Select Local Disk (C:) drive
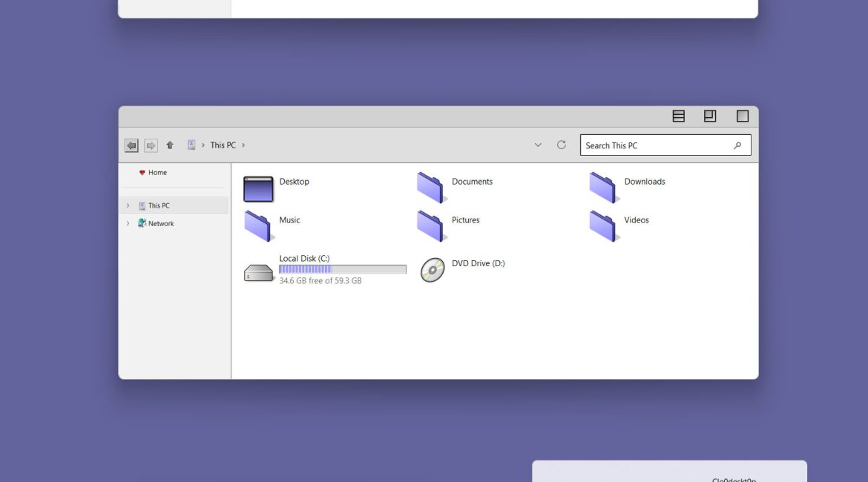The image size is (868, 482). [x=258, y=272]
